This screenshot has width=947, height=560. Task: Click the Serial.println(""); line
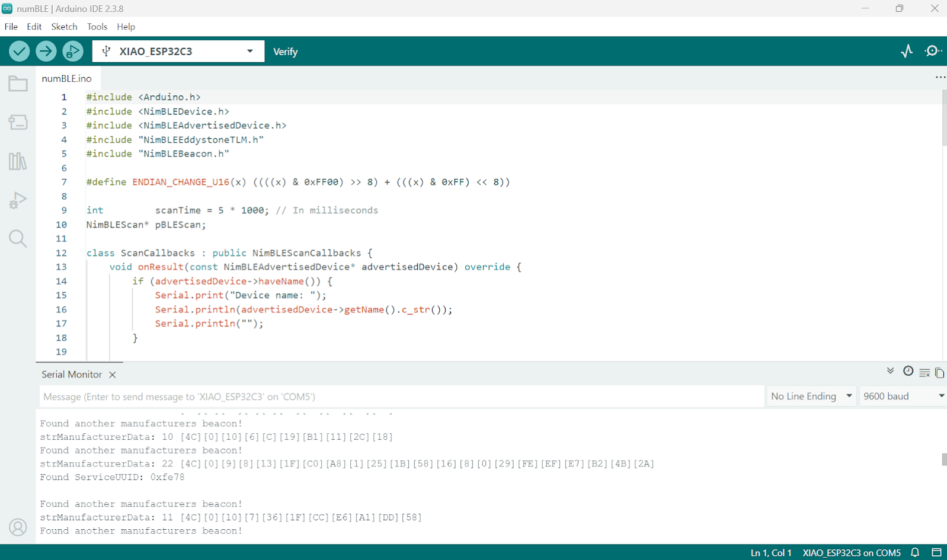pos(209,324)
